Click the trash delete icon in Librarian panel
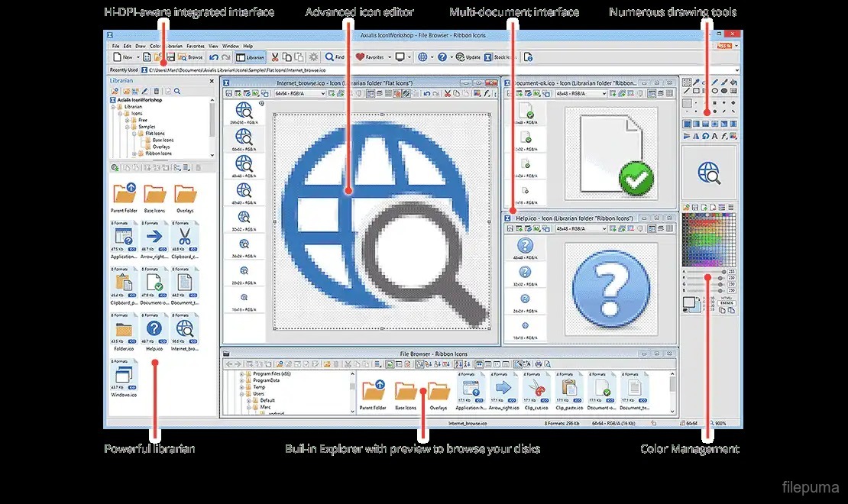848x504 pixels. coord(157,91)
